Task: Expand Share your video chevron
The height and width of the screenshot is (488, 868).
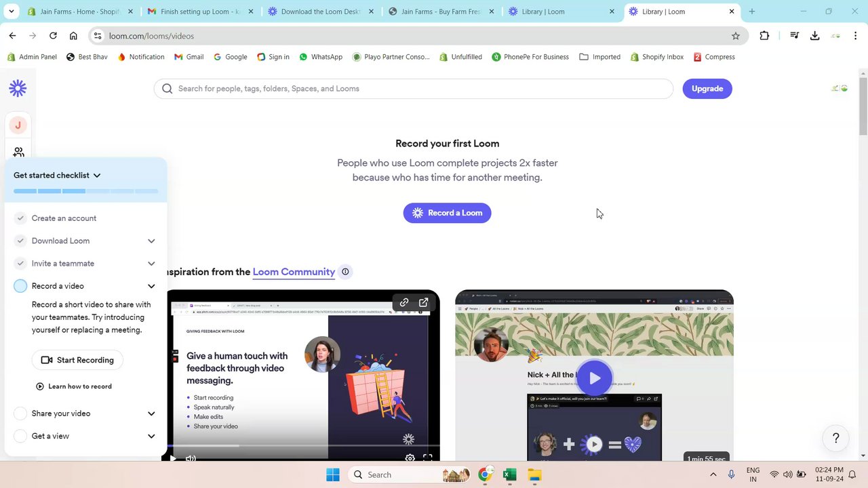Action: point(151,413)
